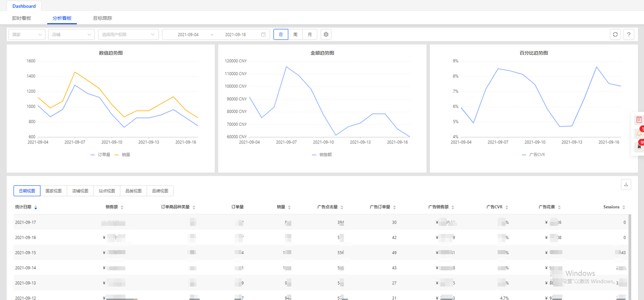Click start date field 2021-09-04
This screenshot has height=300, width=644.
pyautogui.click(x=188, y=34)
